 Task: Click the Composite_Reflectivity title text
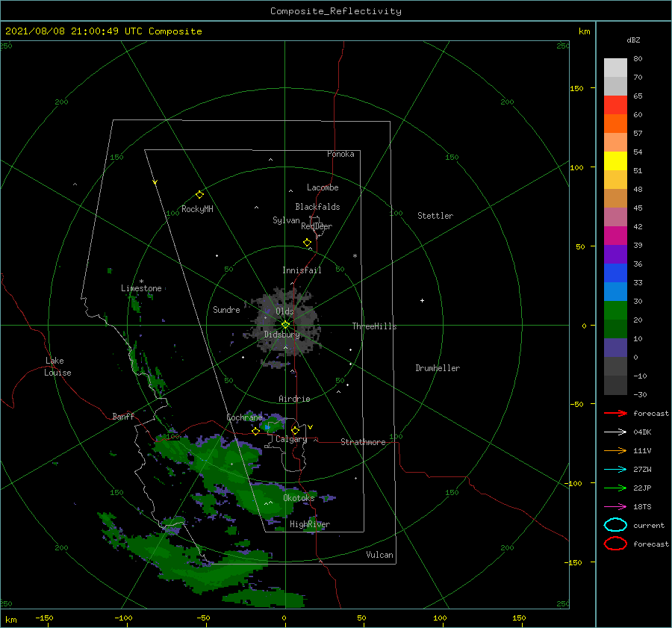click(336, 11)
